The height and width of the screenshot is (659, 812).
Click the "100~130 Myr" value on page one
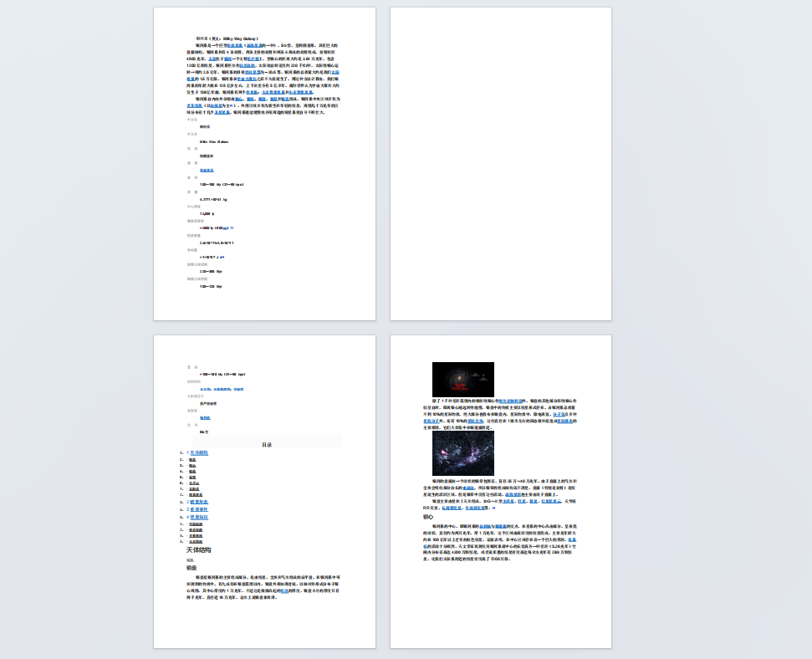tap(211, 286)
